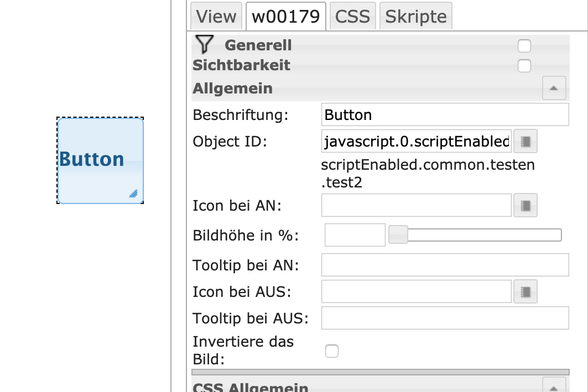Tick the Generell checkbox
The height and width of the screenshot is (392, 588).
click(x=524, y=46)
